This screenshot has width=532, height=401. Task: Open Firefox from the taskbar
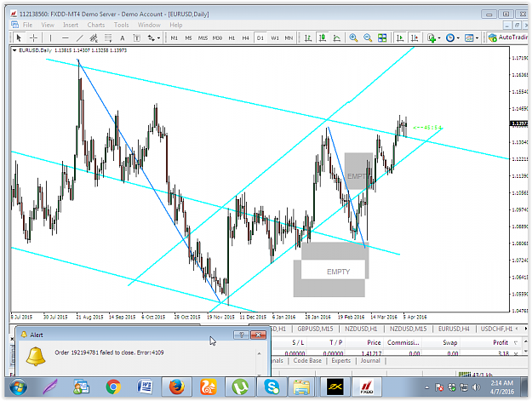click(177, 387)
